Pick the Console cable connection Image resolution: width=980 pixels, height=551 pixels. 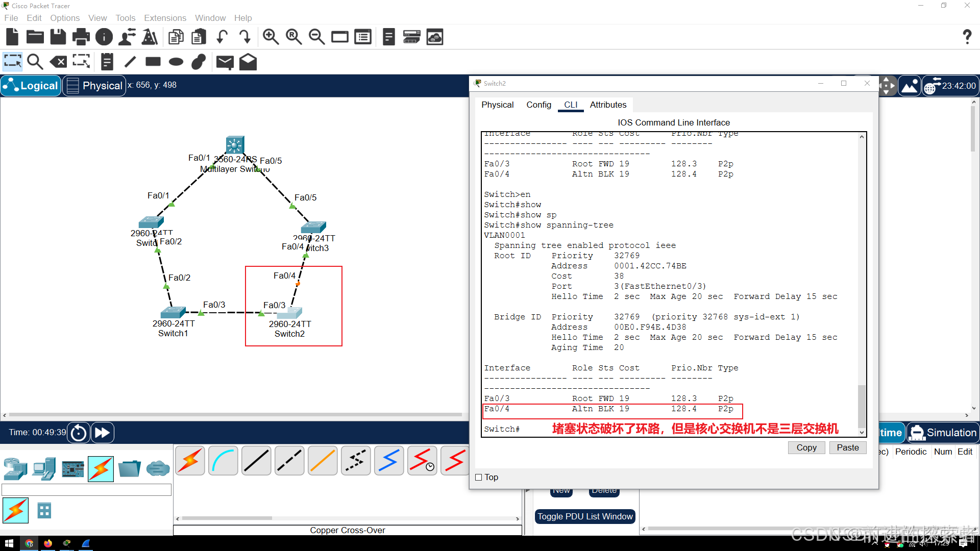pyautogui.click(x=223, y=461)
